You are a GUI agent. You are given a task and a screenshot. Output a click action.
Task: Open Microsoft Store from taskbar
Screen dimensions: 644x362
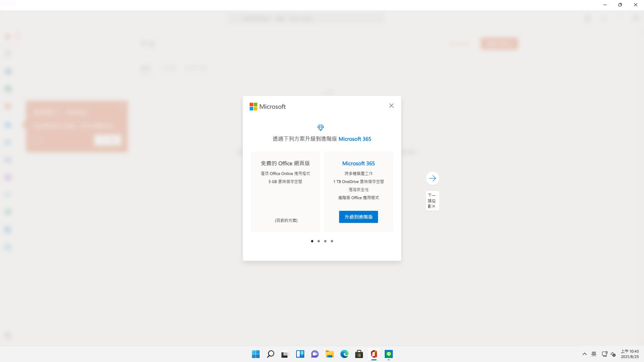(359, 354)
